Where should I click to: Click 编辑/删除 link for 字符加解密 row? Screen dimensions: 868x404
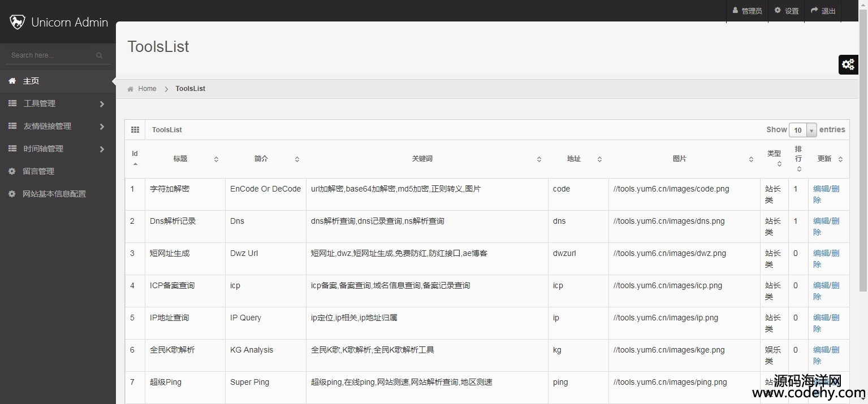point(826,194)
